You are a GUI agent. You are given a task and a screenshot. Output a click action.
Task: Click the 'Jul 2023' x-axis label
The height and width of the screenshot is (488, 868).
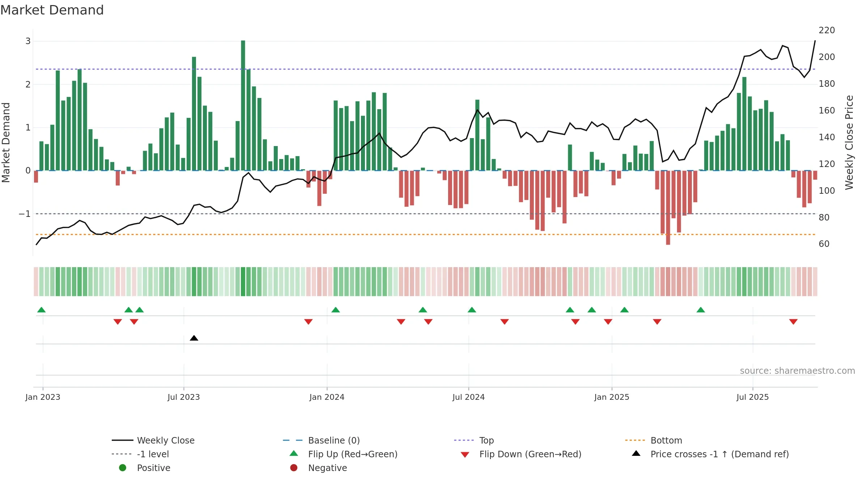183,397
